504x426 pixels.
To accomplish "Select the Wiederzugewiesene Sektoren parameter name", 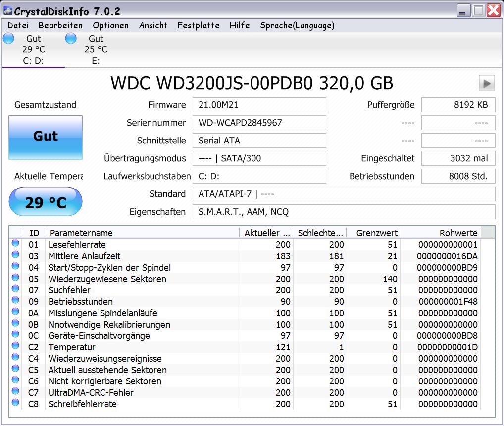I will click(x=107, y=279).
